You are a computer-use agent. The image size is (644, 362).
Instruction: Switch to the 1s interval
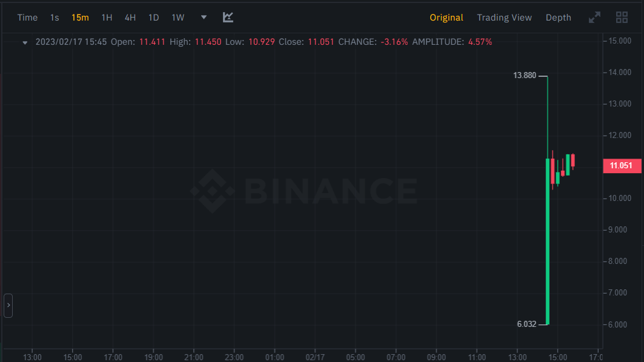(55, 18)
